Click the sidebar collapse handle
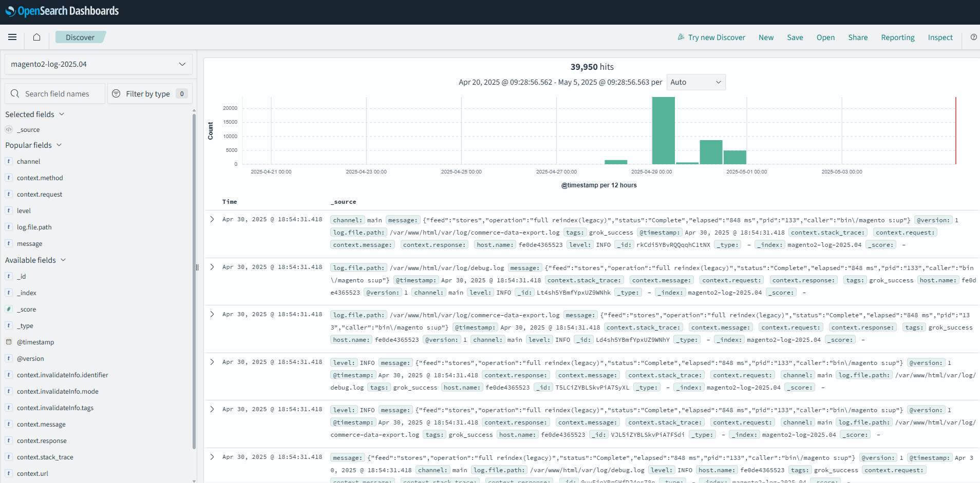Screen dimensions: 980x483 (197, 267)
